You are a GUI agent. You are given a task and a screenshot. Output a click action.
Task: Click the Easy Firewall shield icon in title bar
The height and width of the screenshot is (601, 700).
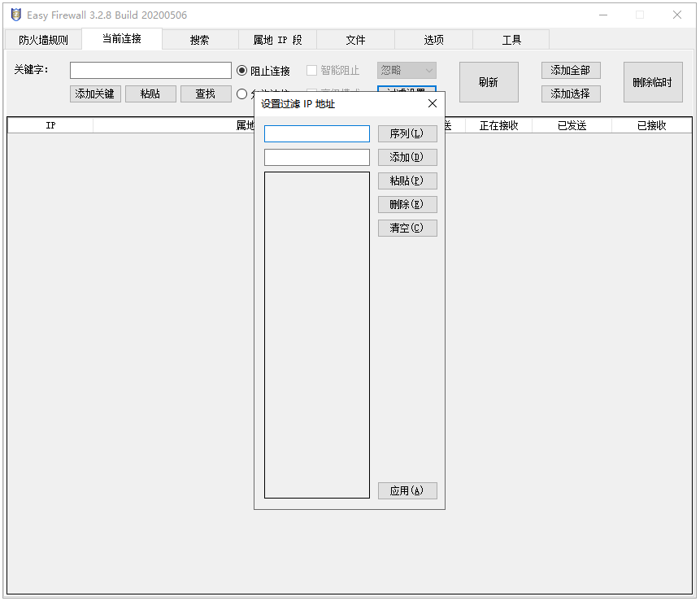click(16, 15)
